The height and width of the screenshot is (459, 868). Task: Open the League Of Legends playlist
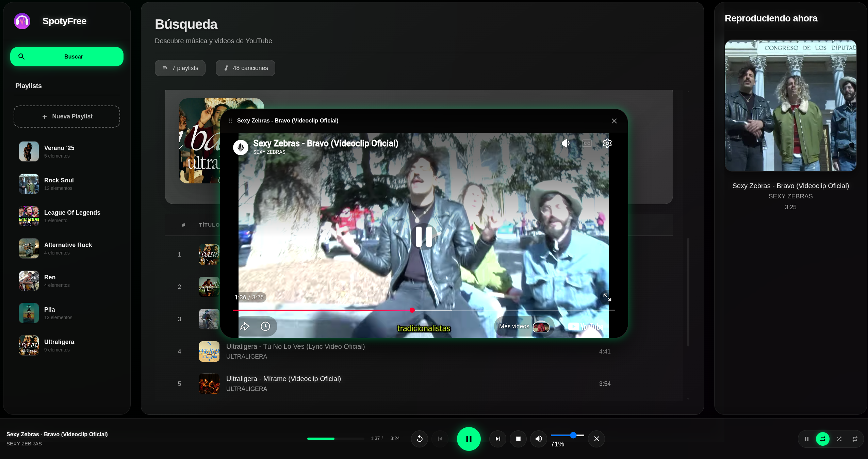coord(67,216)
